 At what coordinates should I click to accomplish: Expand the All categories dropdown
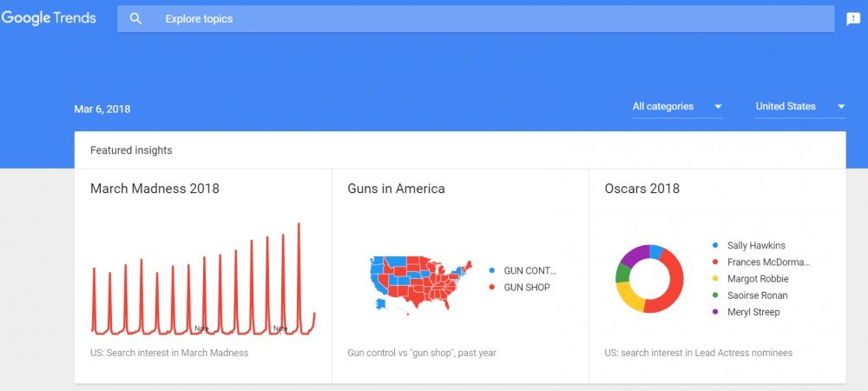[677, 107]
